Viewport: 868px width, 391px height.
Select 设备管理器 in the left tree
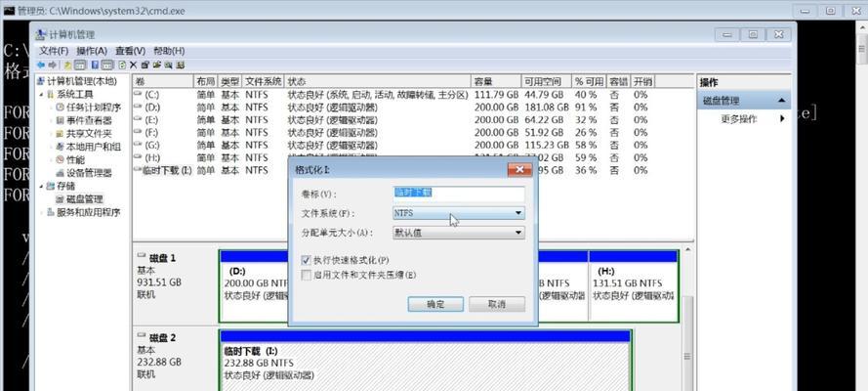click(89, 172)
